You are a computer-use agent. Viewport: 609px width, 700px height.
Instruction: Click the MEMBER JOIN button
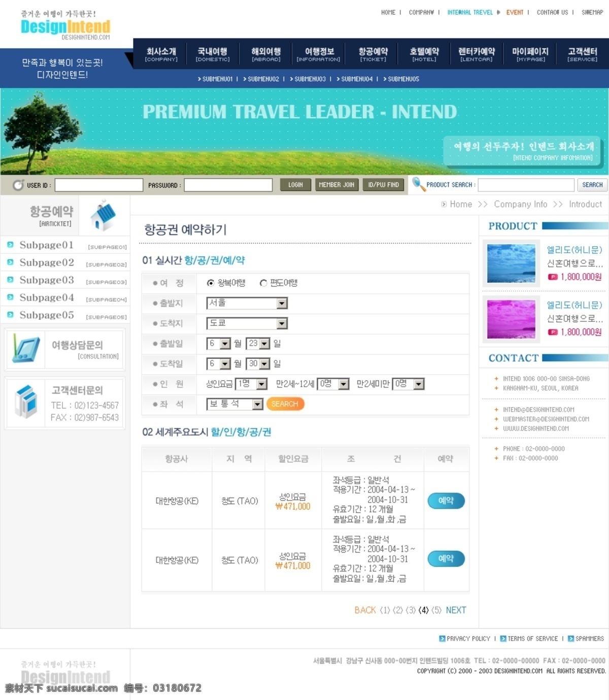(336, 185)
